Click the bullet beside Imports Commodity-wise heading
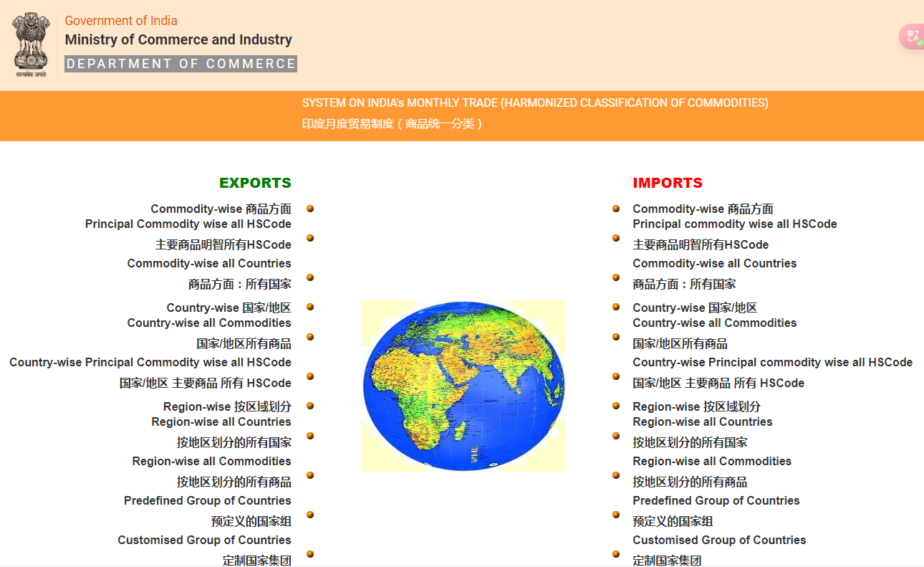This screenshot has width=924, height=567. point(616,209)
